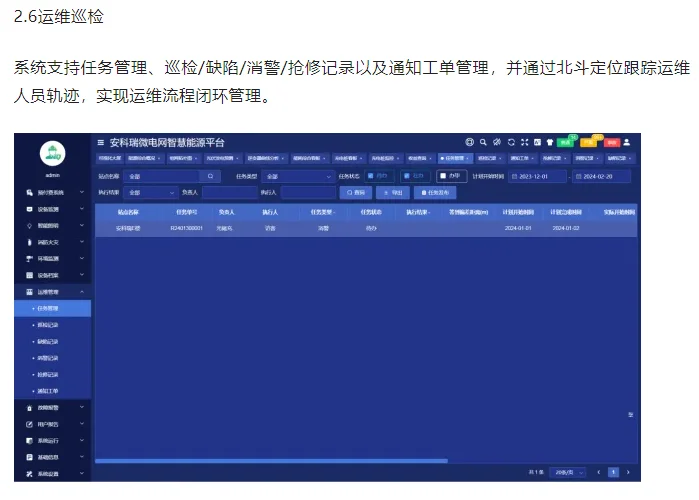Viewport: 699px width, 500px height.
Task: Click the life-ring help icon in header
Action: click(x=469, y=142)
